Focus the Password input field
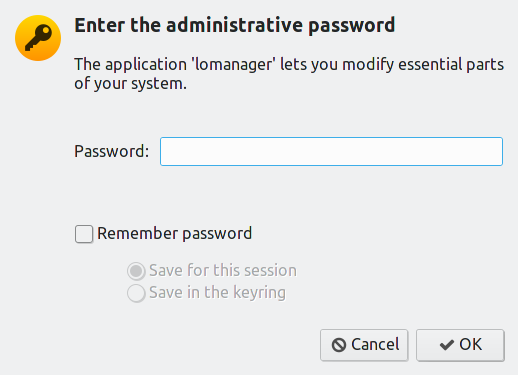This screenshot has height=375, width=518. click(331, 151)
